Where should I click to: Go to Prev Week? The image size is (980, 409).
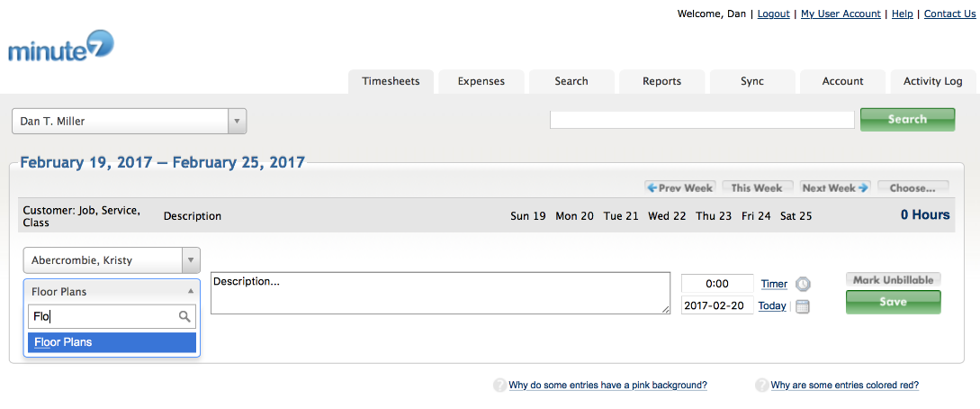(x=679, y=187)
